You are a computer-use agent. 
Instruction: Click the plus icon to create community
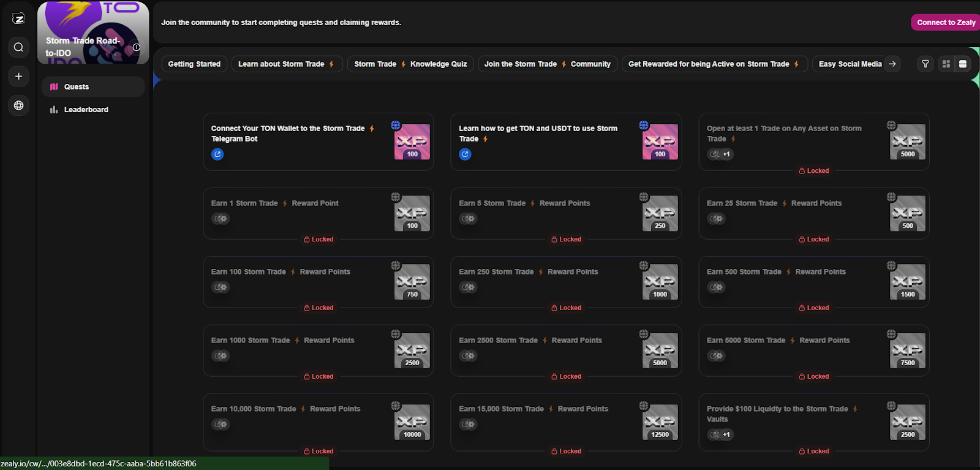tap(18, 76)
